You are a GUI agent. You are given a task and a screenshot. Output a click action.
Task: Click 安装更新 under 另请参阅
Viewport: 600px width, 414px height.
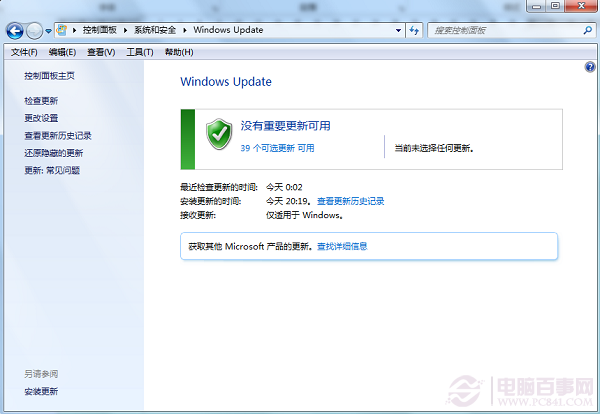click(x=41, y=391)
